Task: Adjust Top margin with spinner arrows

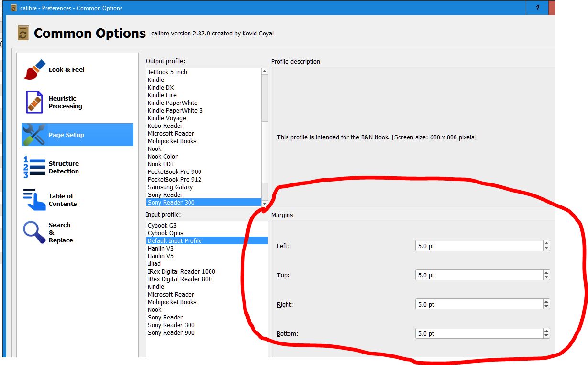Action: pyautogui.click(x=546, y=275)
